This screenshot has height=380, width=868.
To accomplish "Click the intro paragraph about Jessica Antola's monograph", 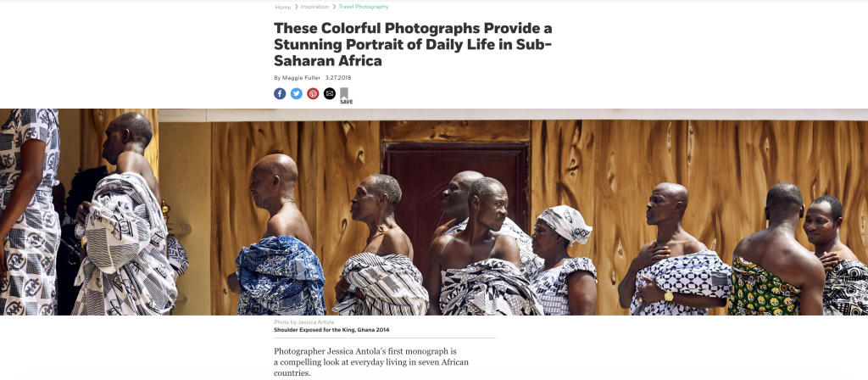I will point(371,361).
